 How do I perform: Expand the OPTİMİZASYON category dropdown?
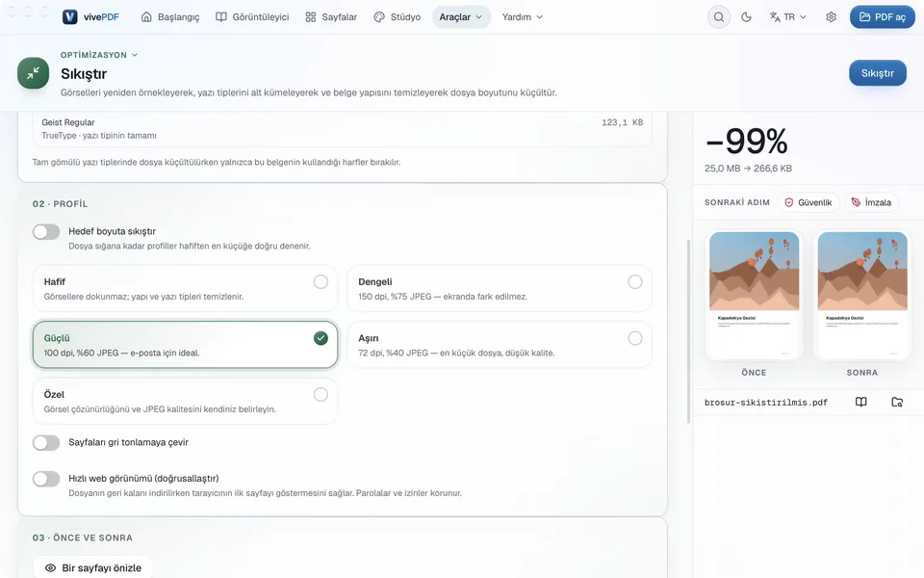tap(99, 55)
